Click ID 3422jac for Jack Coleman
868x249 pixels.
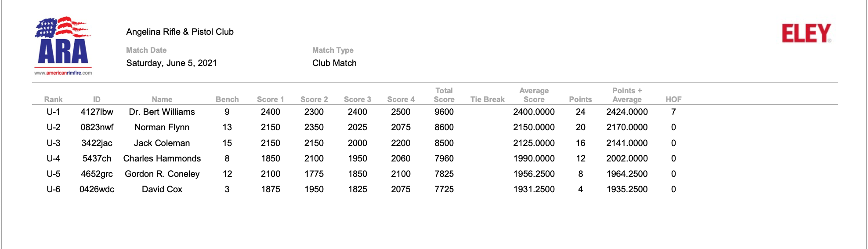pyautogui.click(x=97, y=143)
